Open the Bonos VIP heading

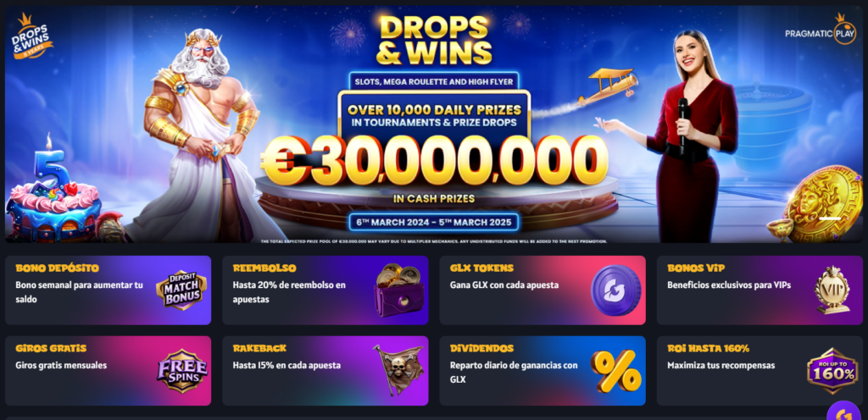[x=696, y=268]
